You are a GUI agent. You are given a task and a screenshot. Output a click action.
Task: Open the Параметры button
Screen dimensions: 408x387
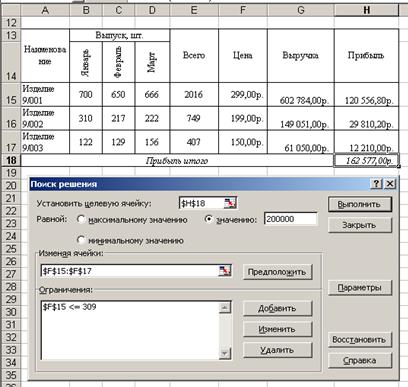pyautogui.click(x=360, y=288)
